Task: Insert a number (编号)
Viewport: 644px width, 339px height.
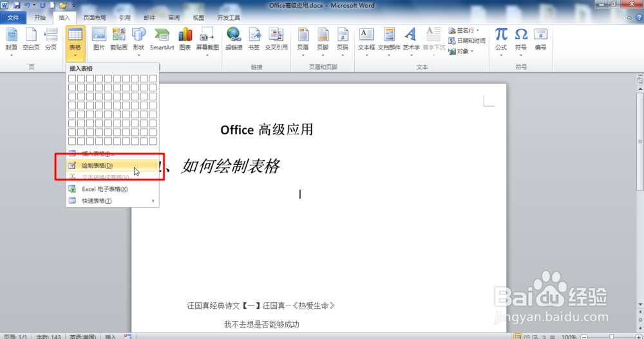Action: tap(540, 39)
